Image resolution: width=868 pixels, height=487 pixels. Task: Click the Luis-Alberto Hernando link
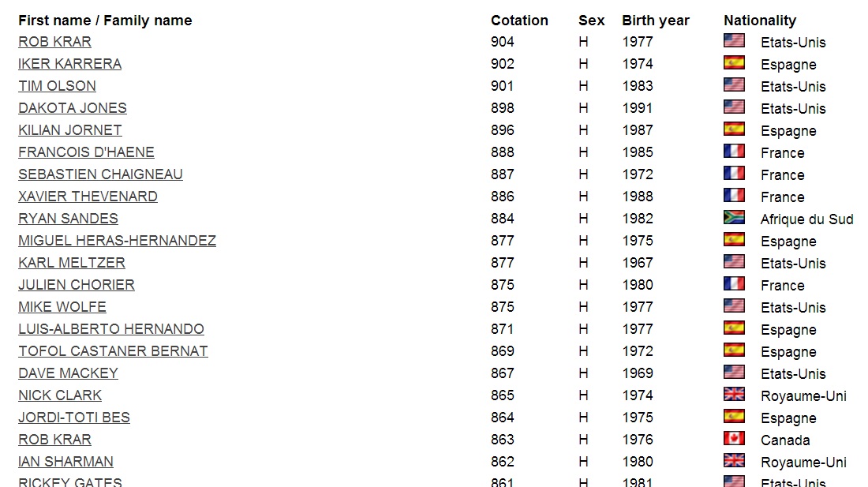(x=111, y=329)
